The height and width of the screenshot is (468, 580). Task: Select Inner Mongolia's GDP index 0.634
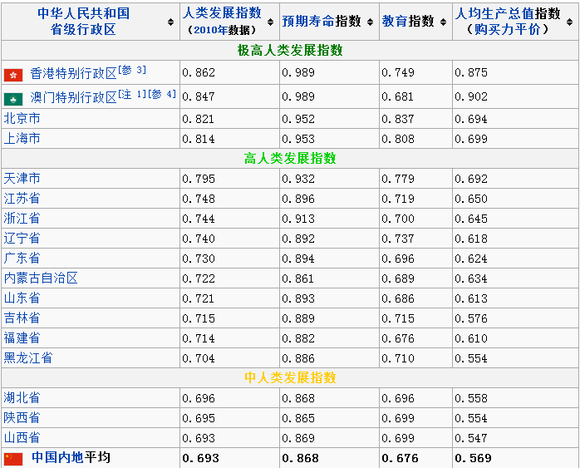pos(471,279)
